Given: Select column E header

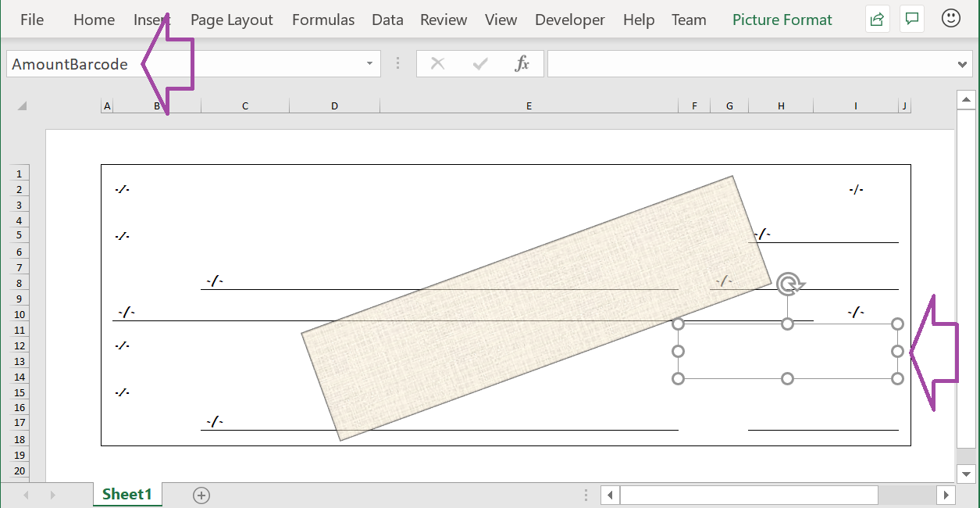Looking at the screenshot, I should pos(529,106).
